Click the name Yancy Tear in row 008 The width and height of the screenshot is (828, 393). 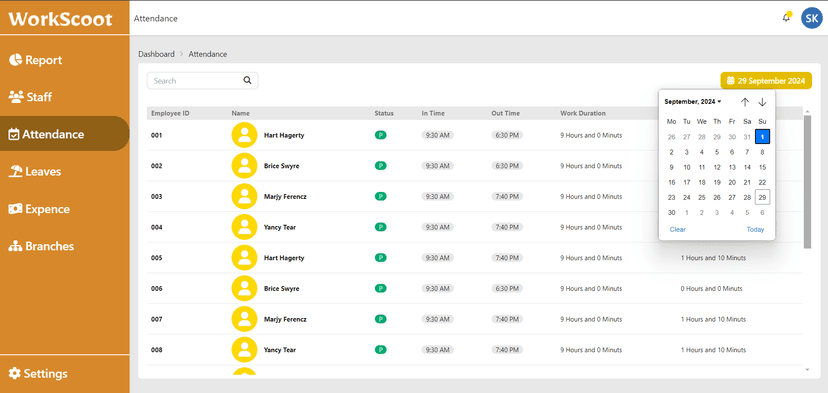pos(280,350)
